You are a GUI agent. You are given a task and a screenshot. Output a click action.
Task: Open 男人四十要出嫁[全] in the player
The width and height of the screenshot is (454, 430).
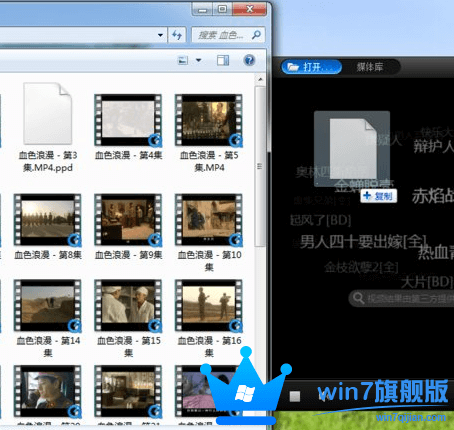coord(363,241)
